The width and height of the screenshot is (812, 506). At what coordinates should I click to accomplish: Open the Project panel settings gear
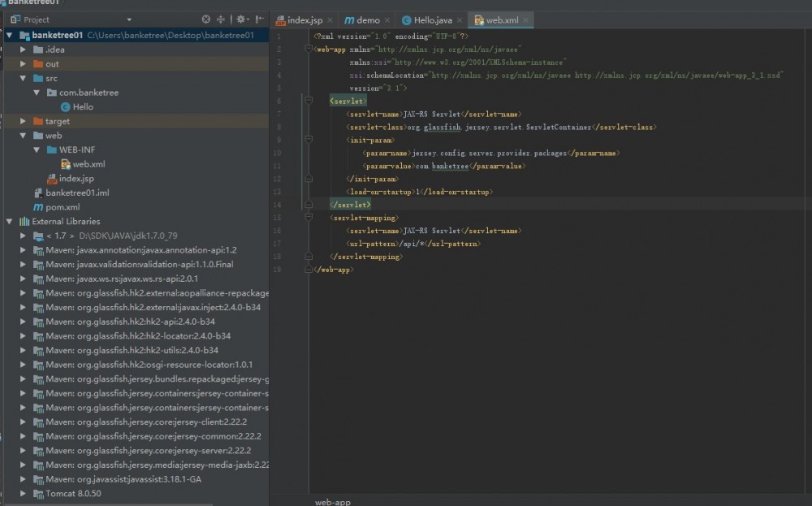240,19
